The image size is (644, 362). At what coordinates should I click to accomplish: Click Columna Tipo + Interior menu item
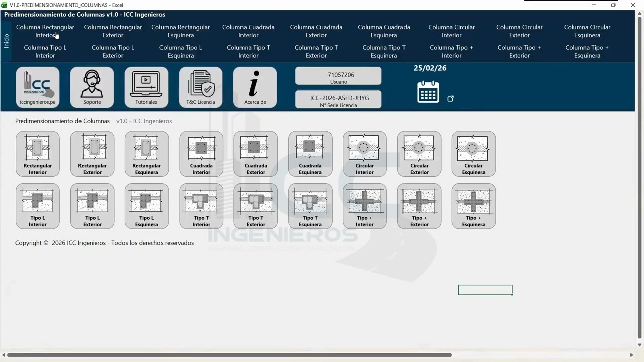452,51
